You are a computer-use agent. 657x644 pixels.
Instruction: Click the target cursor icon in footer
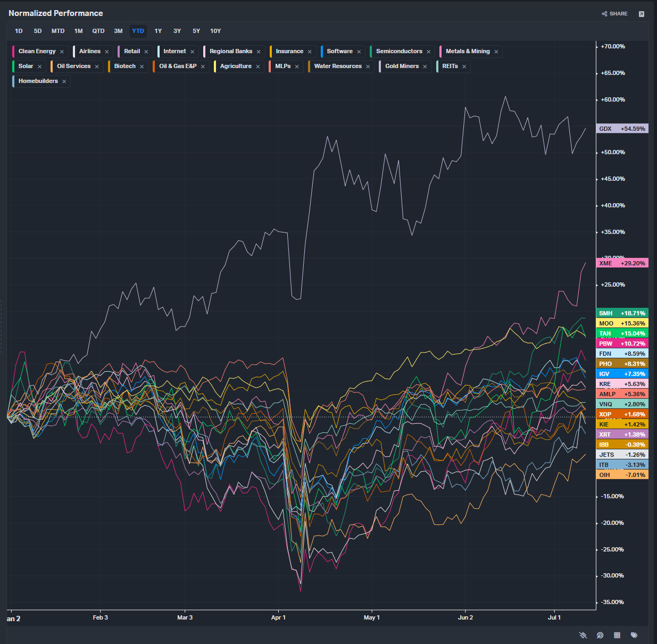coord(600,635)
